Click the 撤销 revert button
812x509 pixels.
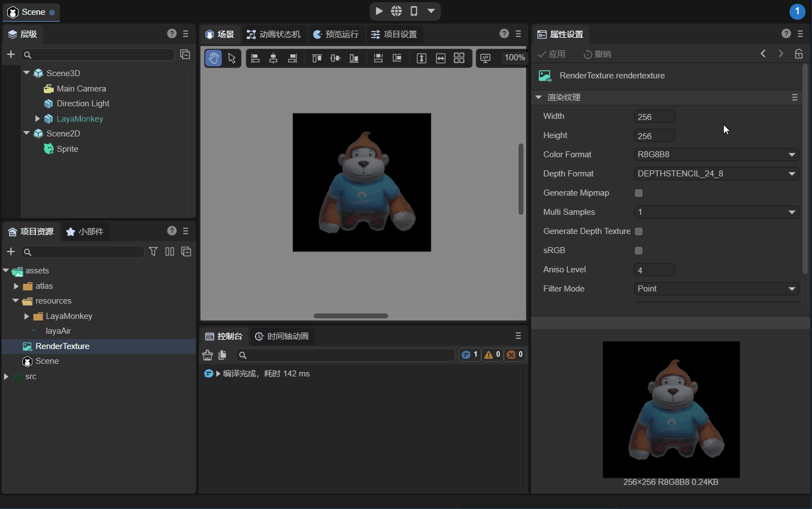(x=597, y=54)
